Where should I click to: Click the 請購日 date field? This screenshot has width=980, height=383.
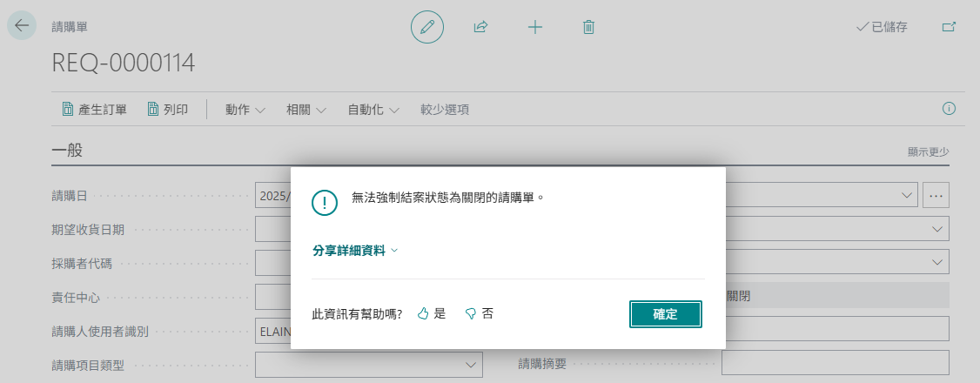click(272, 196)
